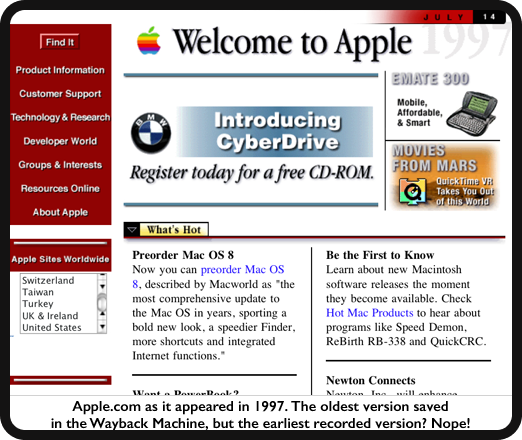Click the Mobile, Affordable, & Smart text
Viewport: 522px width, 440px height.
pos(419,113)
